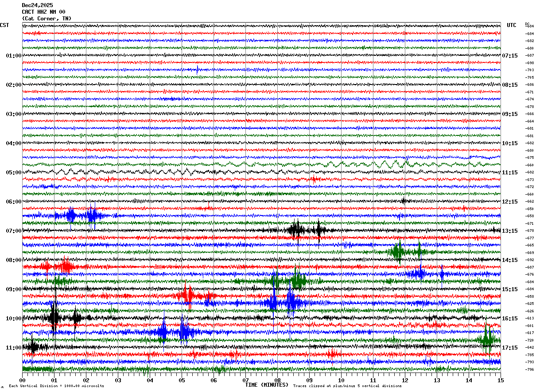Viewport: 536px width, 392px height.
Task: Click the DC offset value -625
Action: (529, 304)
